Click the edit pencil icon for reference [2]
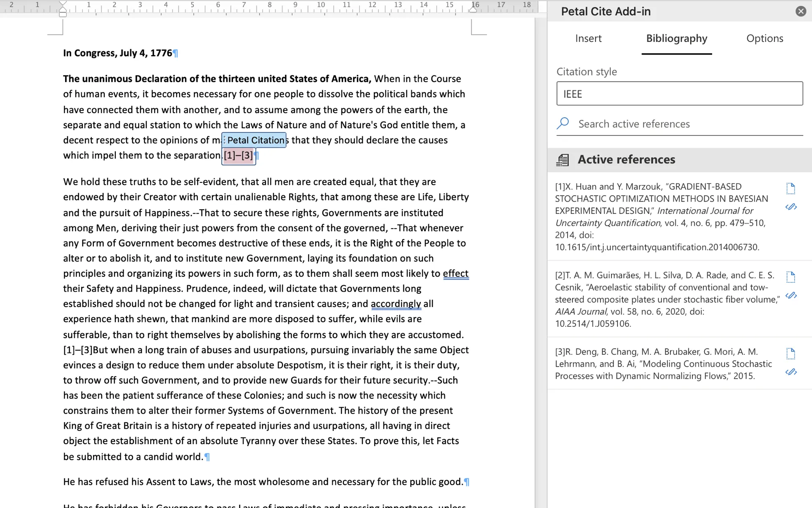Image resolution: width=812 pixels, height=508 pixels. point(791,295)
